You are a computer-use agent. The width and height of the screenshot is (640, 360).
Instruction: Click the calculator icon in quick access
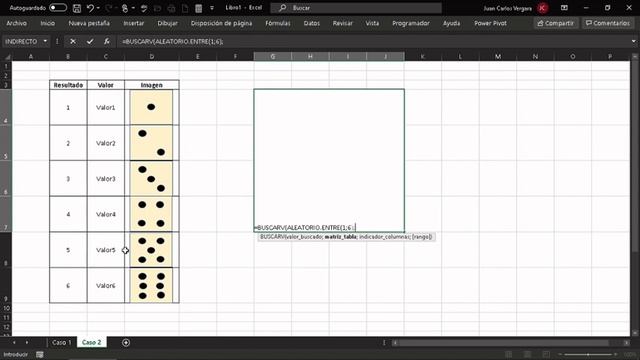[x=199, y=8]
